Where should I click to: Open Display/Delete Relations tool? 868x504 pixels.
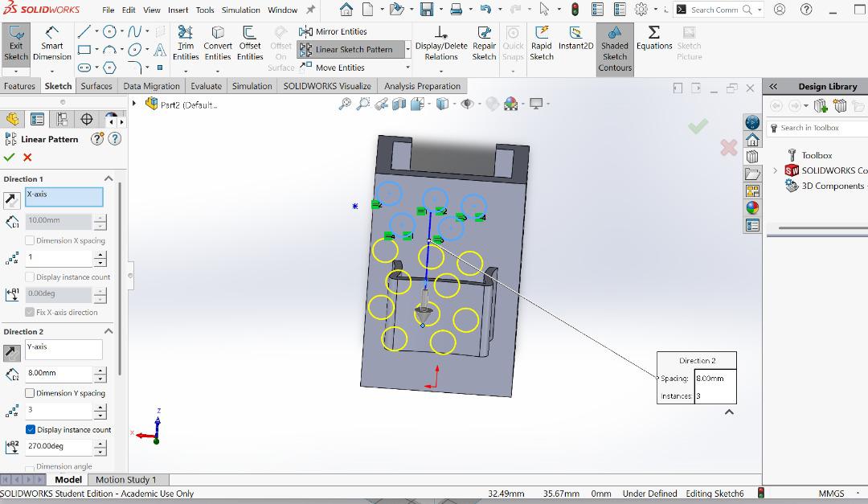(x=441, y=43)
